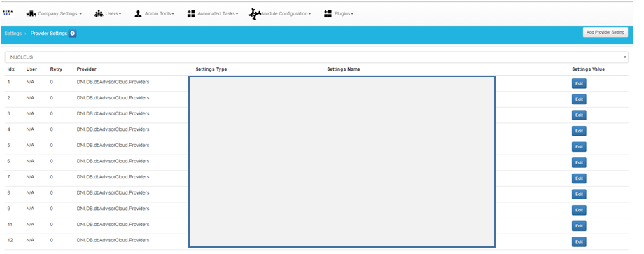Click the Users group icon

pos(99,14)
